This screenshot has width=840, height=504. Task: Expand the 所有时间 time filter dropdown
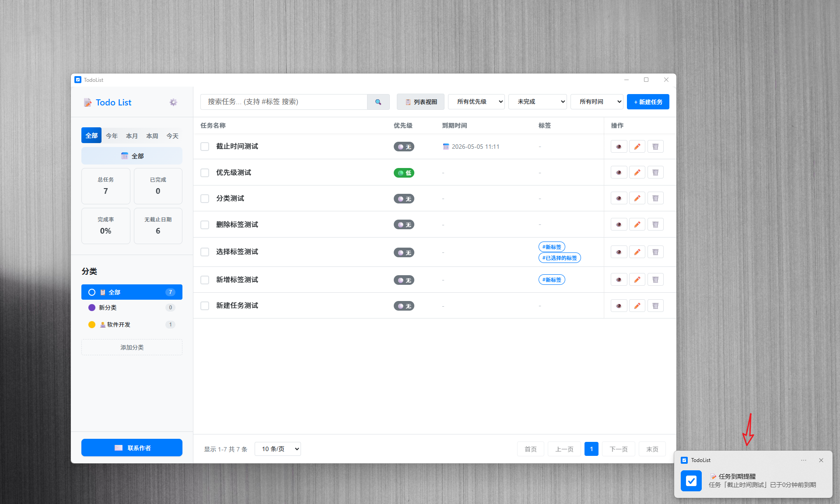pos(597,102)
